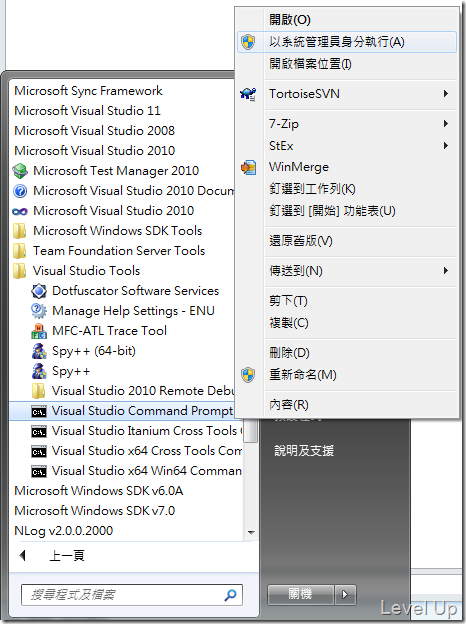Select 以系統管理員身分執行(A) in the menu
466x624 pixels.
347,42
